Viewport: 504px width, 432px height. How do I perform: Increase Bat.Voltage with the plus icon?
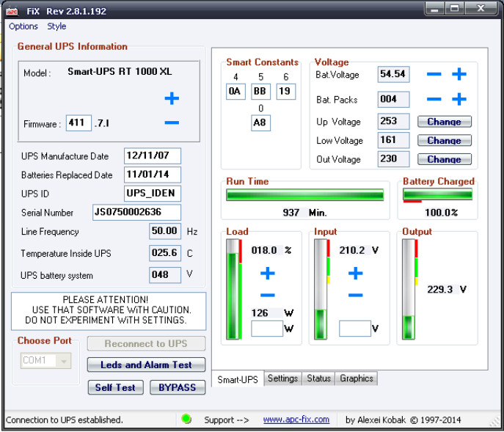pos(459,74)
